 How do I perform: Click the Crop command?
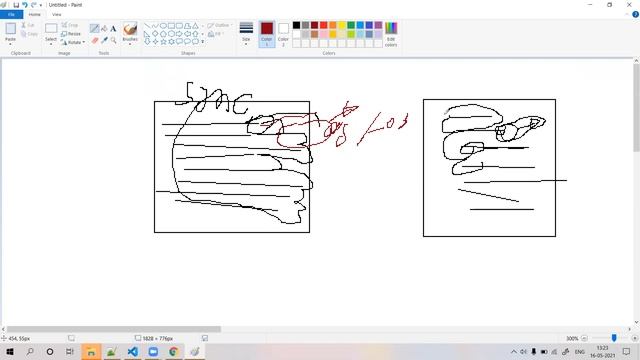[69, 25]
